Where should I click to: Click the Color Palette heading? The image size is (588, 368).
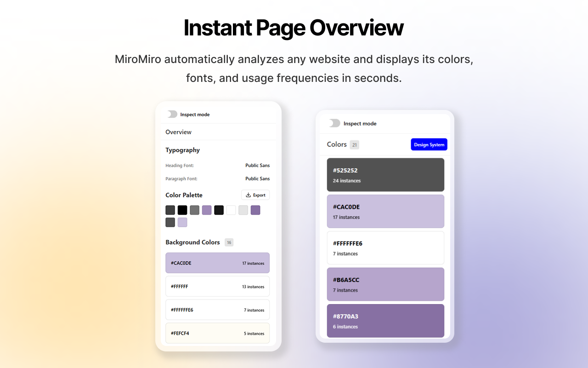click(184, 195)
